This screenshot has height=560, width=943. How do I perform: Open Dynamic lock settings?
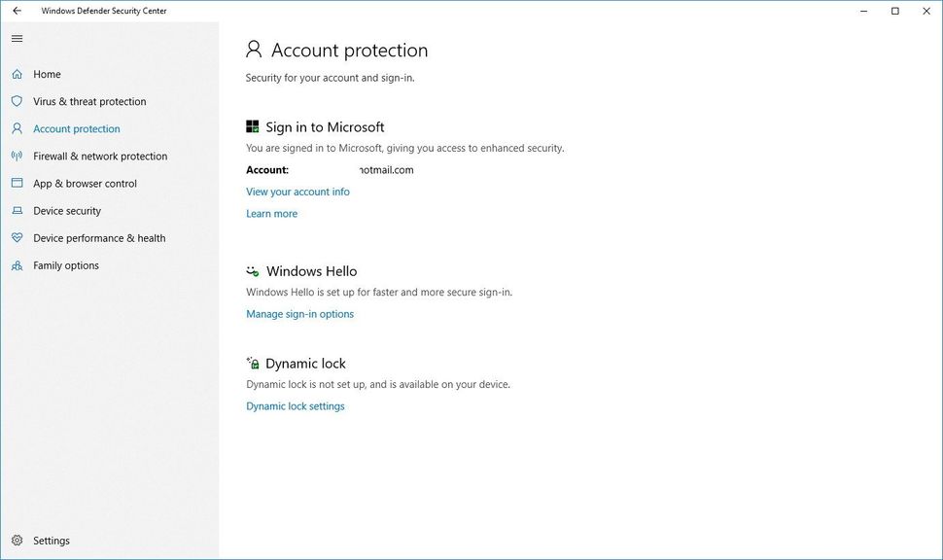[x=295, y=405]
